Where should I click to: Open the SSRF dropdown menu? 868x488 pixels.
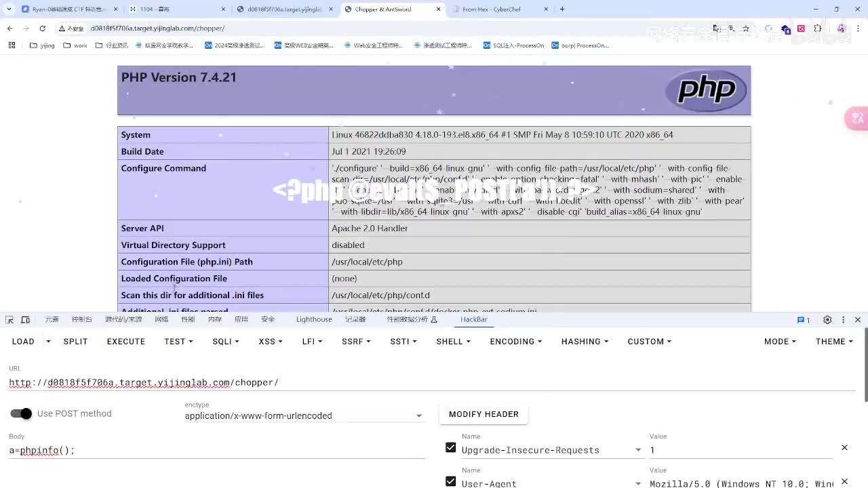356,342
